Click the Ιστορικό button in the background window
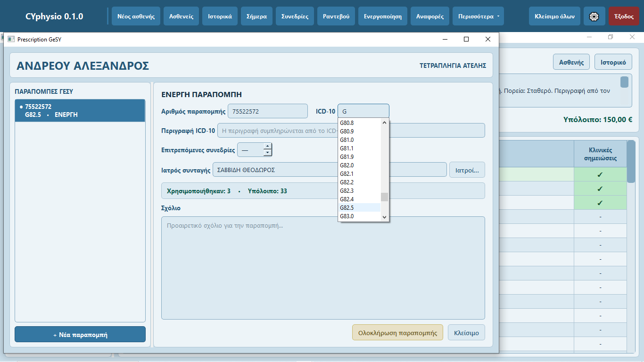The image size is (644, 362). coord(613,62)
